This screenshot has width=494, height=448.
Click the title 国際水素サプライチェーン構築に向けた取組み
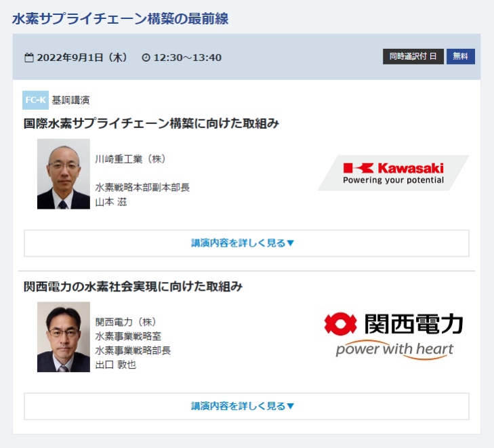pos(151,123)
